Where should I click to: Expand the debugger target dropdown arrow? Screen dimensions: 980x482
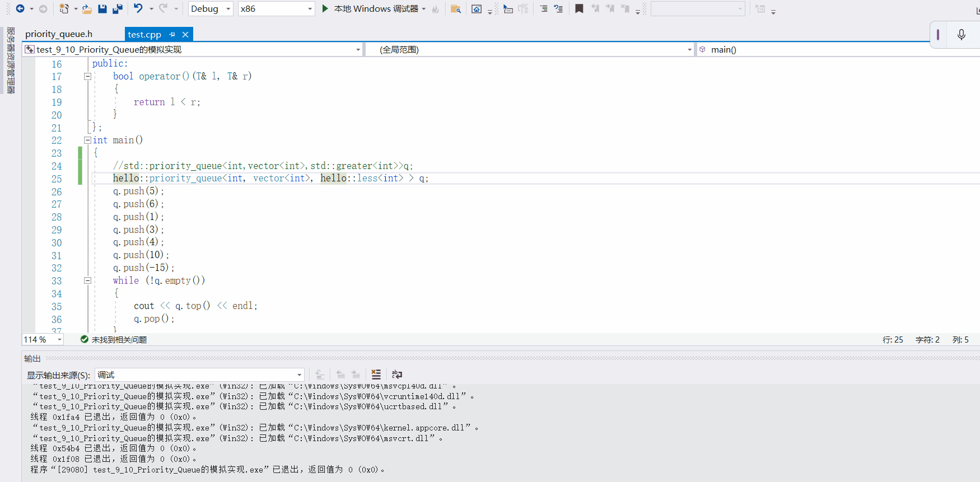coord(424,9)
